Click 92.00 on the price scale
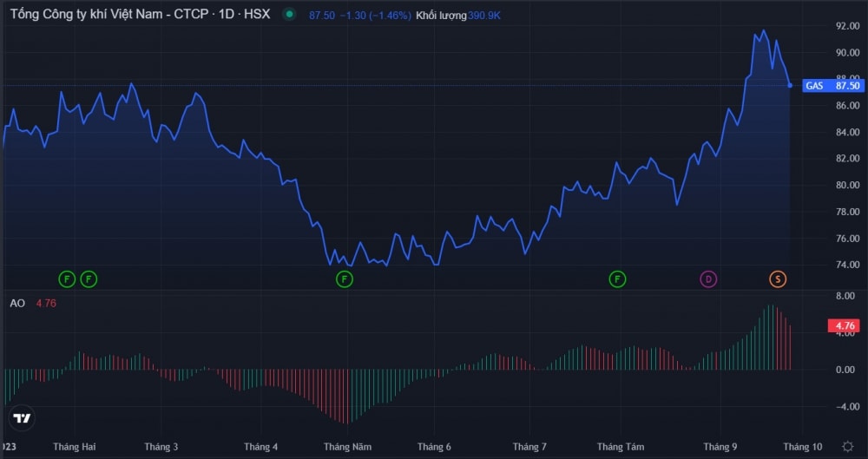The width and height of the screenshot is (868, 459). tap(847, 26)
